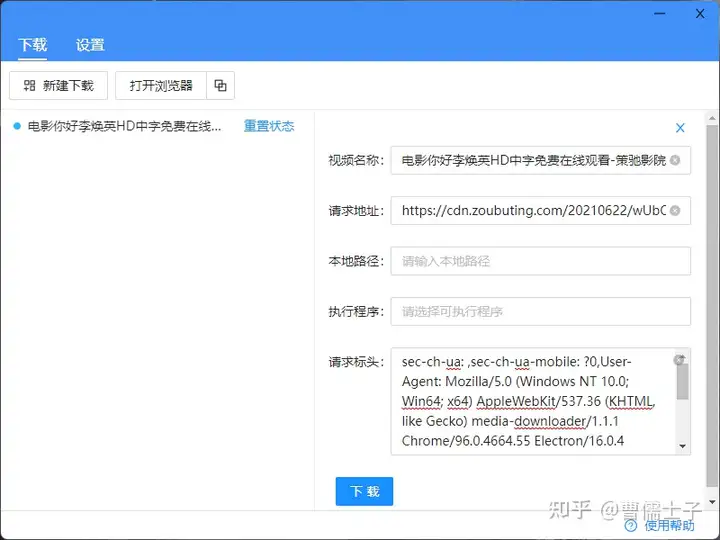Click the down arrow of 请求标头 scrollbar

pyautogui.click(x=683, y=446)
